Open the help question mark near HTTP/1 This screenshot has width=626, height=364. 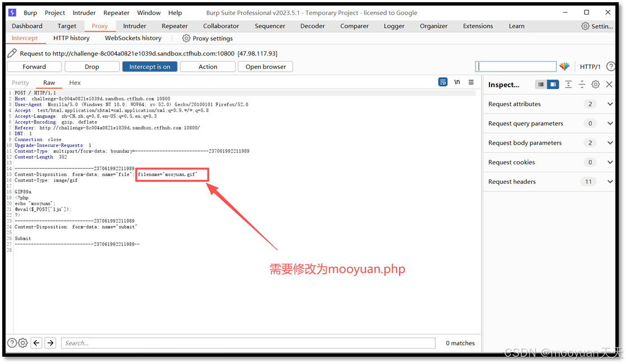point(610,67)
